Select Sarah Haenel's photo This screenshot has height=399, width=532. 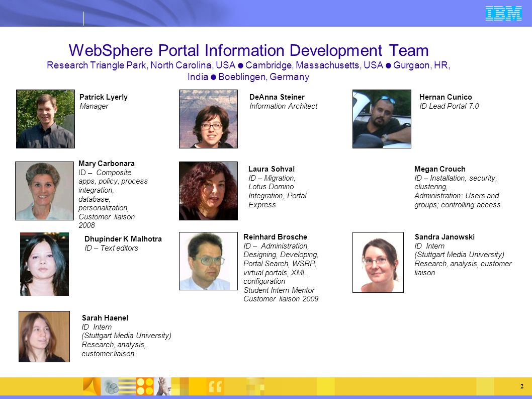[x=44, y=337]
